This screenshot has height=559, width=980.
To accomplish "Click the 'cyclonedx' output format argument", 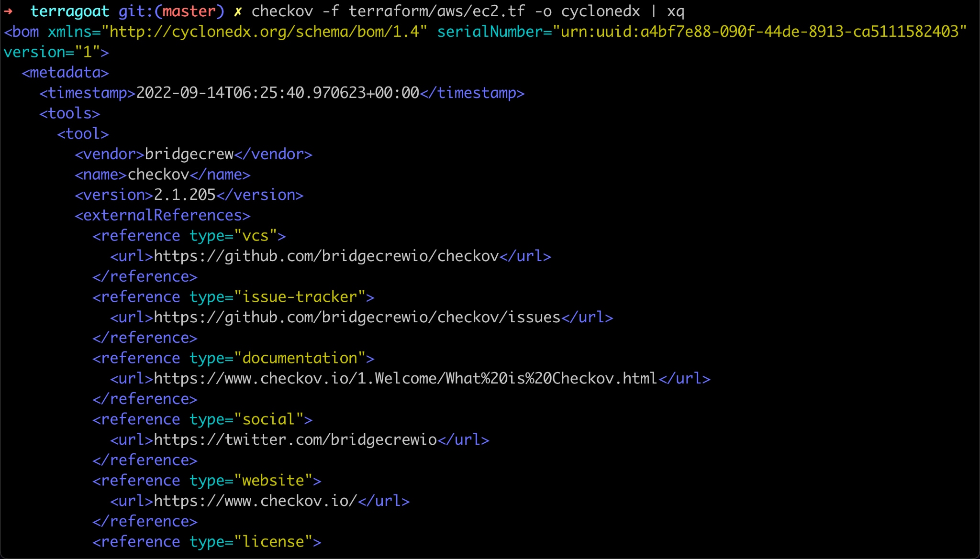I will 600,11.
